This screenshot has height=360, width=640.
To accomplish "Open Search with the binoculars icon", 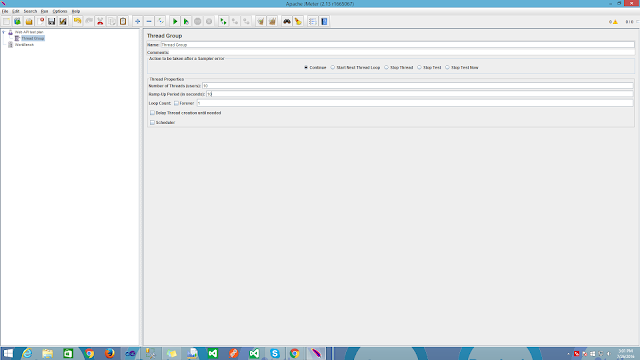I will pyautogui.click(x=287, y=21).
